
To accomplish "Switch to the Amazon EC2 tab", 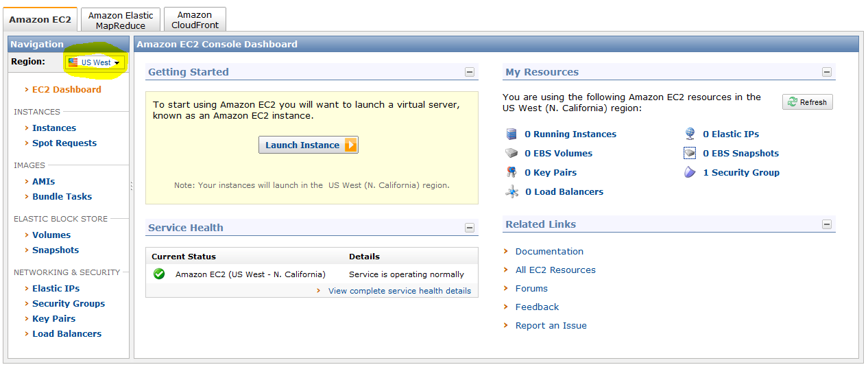I will coord(40,20).
